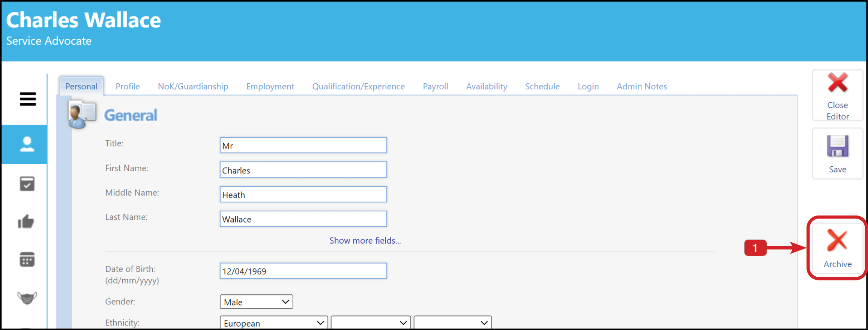Switch to the Employment tab
Screen dimensions: 868x330
pos(270,86)
